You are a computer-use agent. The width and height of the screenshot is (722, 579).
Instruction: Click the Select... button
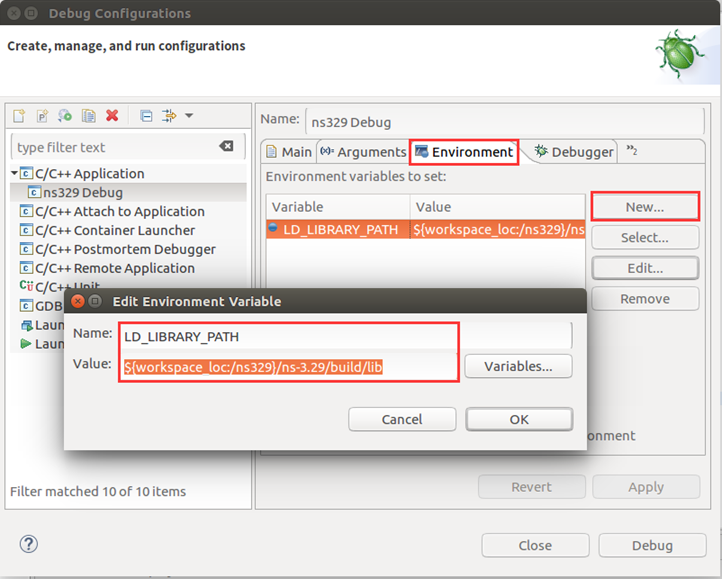pos(645,238)
